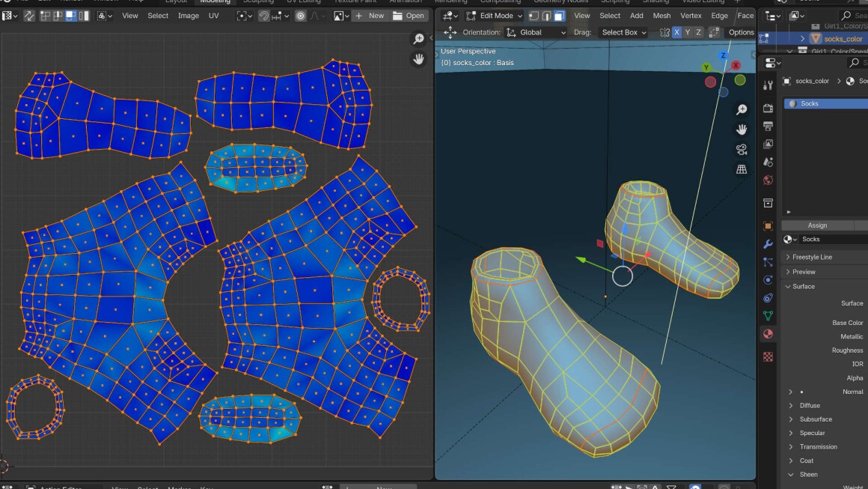Screen dimensions: 868x489
Task: Open Render properties tab
Action: pyautogui.click(x=768, y=109)
